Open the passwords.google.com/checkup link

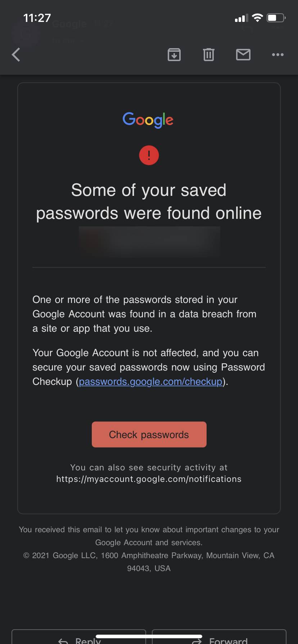(x=150, y=381)
